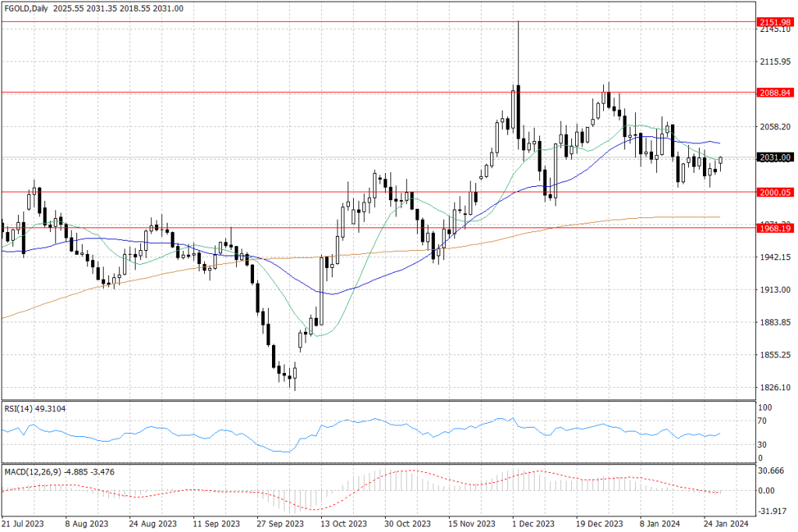Viewport: 798px width, 532px height.
Task: Click the 1968.19 red price level tag
Action: [x=773, y=228]
